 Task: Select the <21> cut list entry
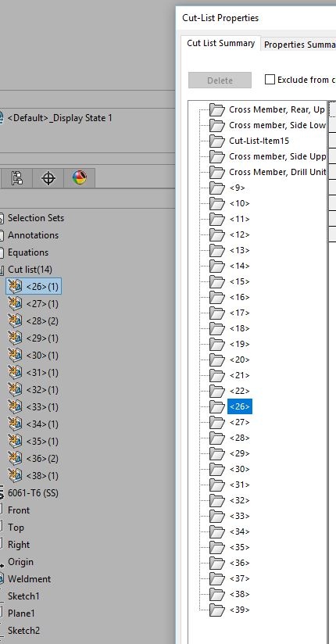(239, 375)
